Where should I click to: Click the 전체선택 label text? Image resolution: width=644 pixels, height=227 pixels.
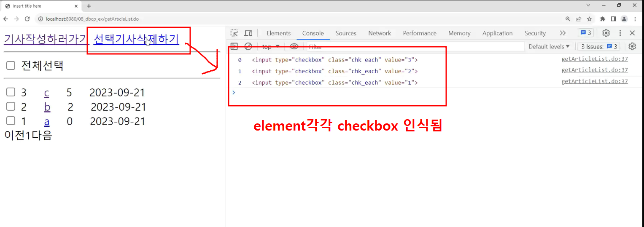pos(43,65)
